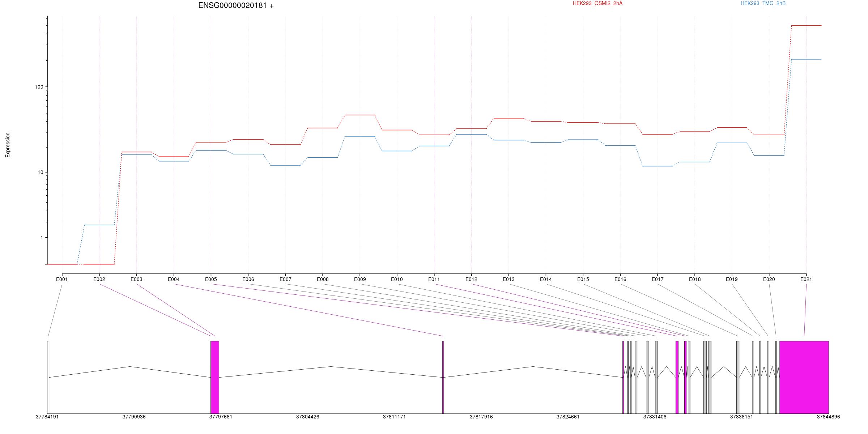The image size is (868, 434).
Task: Click exon label E019
Action: [732, 279]
